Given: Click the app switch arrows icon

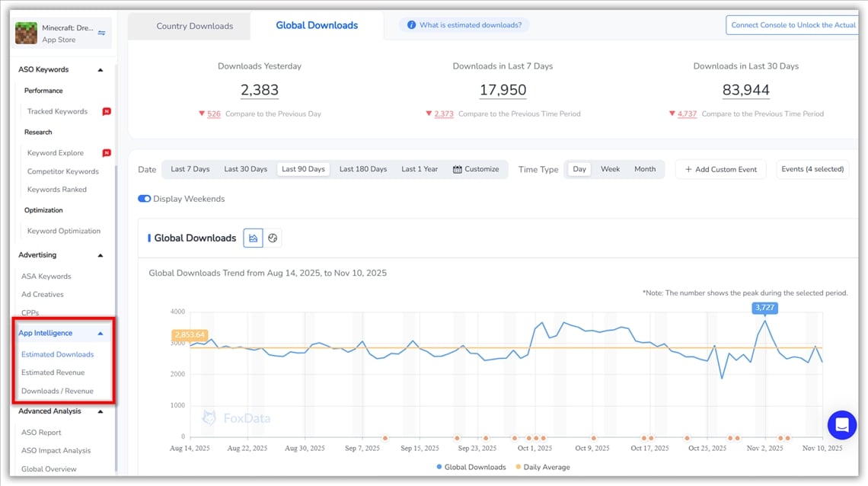Looking at the screenshot, I should [x=102, y=33].
